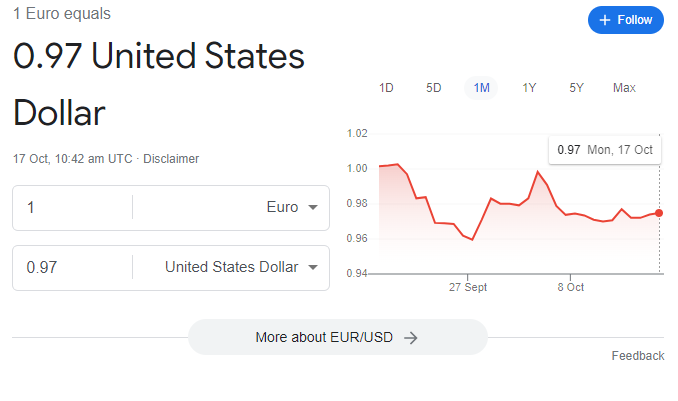Click the 27 Sept date label
The width and height of the screenshot is (678, 401).
pyautogui.click(x=468, y=287)
